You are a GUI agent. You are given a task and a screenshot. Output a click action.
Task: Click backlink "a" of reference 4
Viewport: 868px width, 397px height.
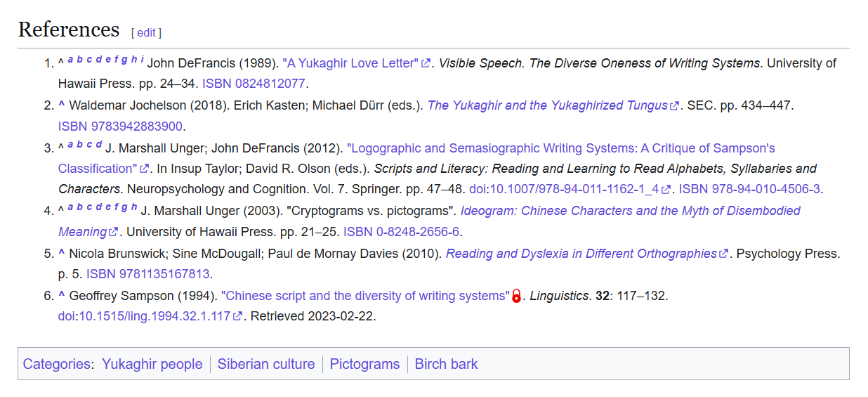[x=70, y=207]
